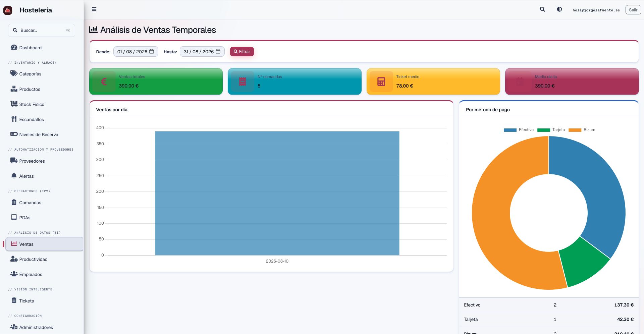The height and width of the screenshot is (334, 644).
Task: Click the Alertas bell icon
Action: pos(14,176)
